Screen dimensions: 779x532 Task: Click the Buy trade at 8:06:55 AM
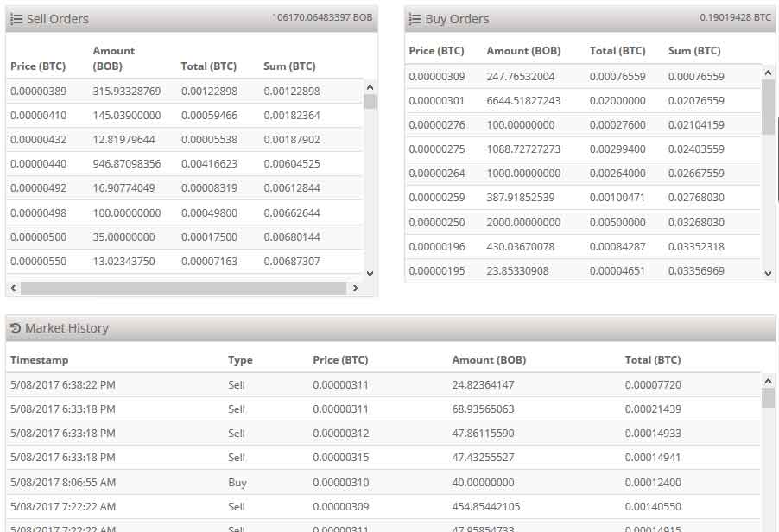coord(383,482)
